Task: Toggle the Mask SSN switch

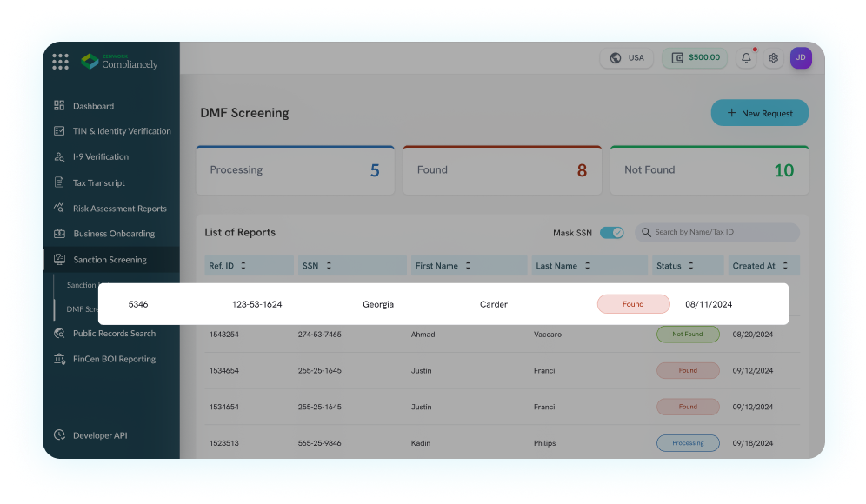Action: pos(612,233)
